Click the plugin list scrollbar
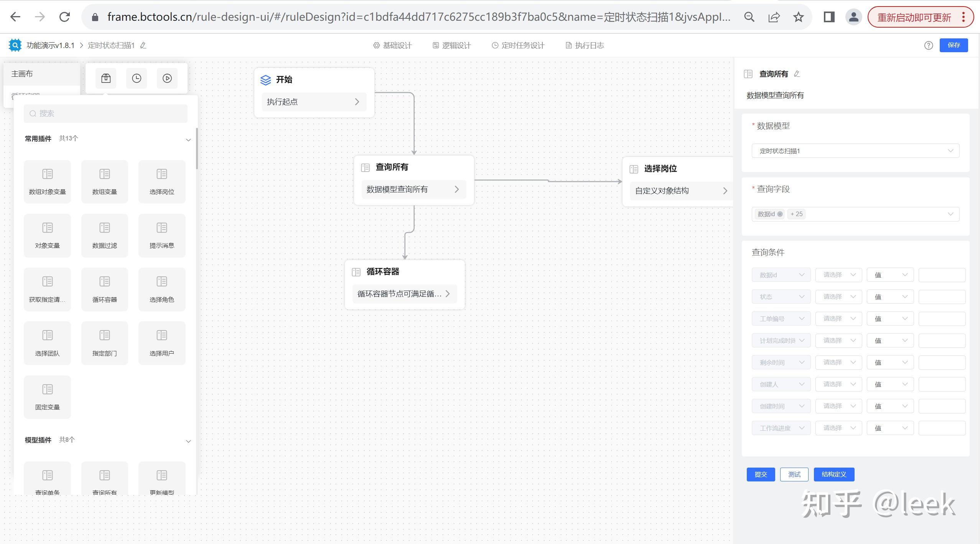This screenshot has width=980, height=544. point(197,149)
